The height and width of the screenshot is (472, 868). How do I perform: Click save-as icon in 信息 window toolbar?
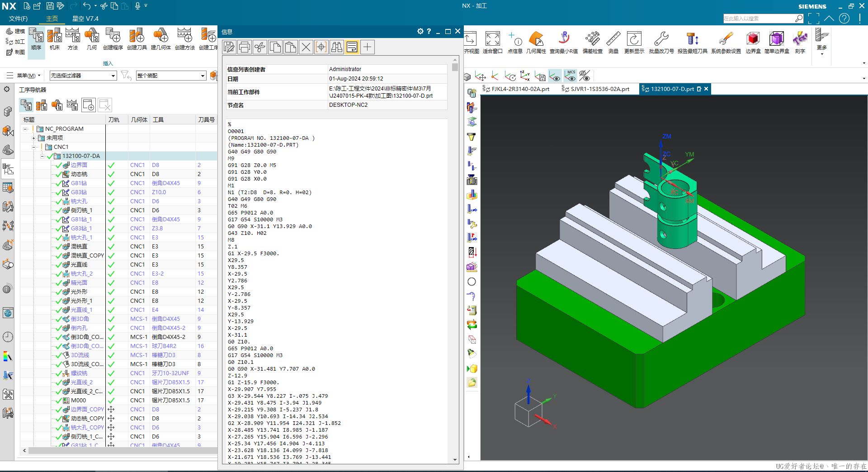click(x=229, y=47)
